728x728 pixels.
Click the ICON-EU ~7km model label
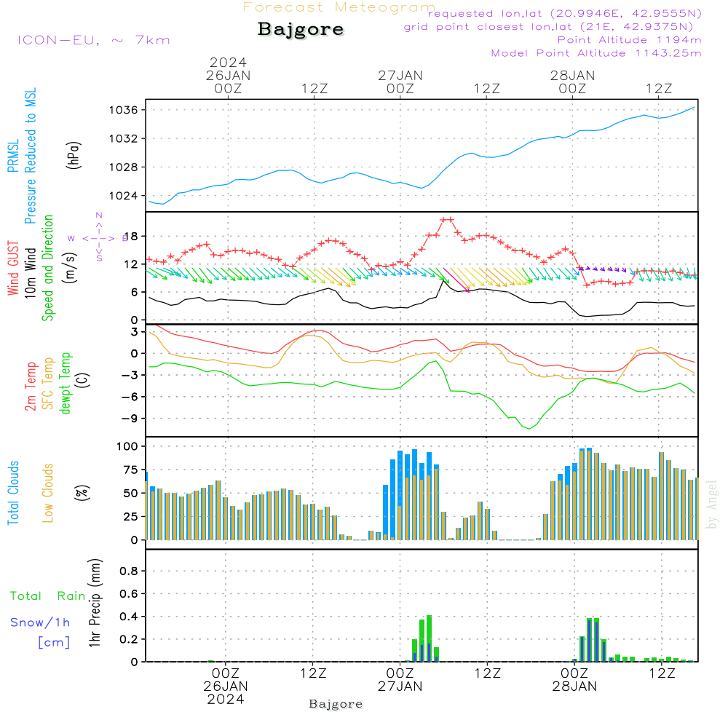94,40
